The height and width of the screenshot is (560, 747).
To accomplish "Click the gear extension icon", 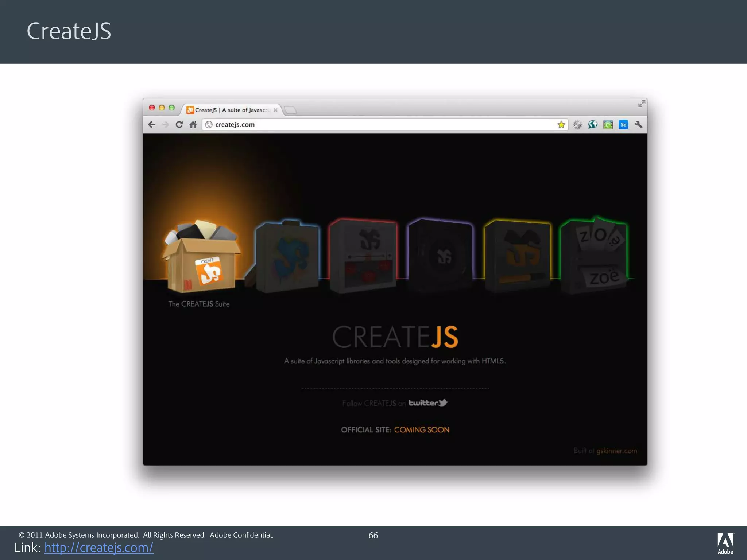I will click(x=577, y=125).
